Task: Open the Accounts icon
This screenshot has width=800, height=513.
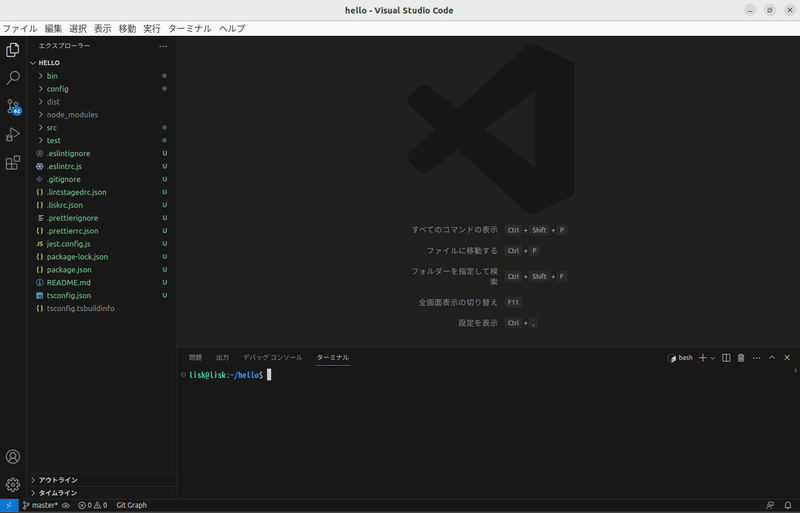Action: click(x=13, y=456)
